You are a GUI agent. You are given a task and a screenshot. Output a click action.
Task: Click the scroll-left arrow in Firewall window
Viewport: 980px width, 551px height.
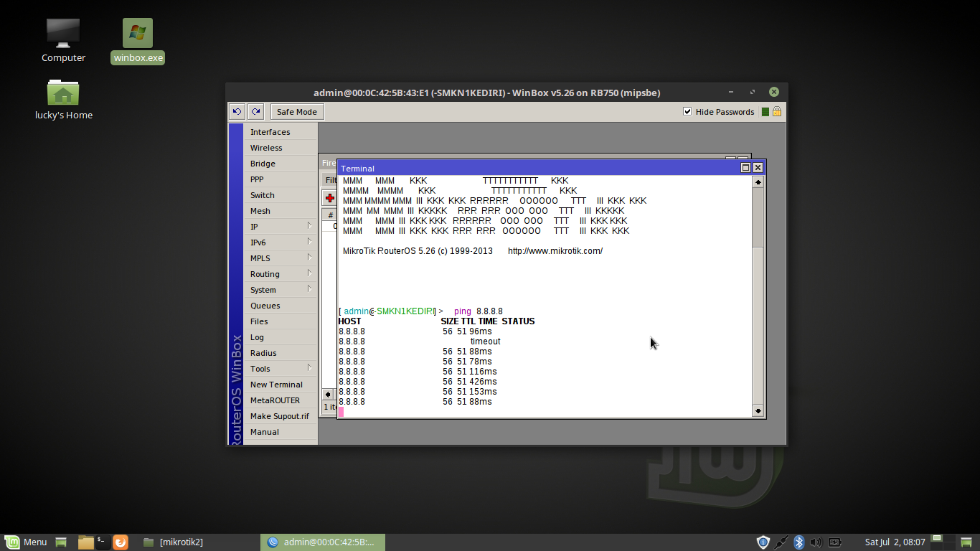coord(328,395)
